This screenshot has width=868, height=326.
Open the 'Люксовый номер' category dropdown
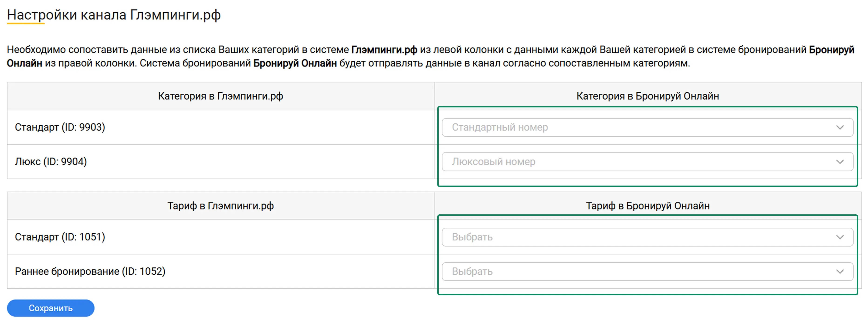point(647,162)
